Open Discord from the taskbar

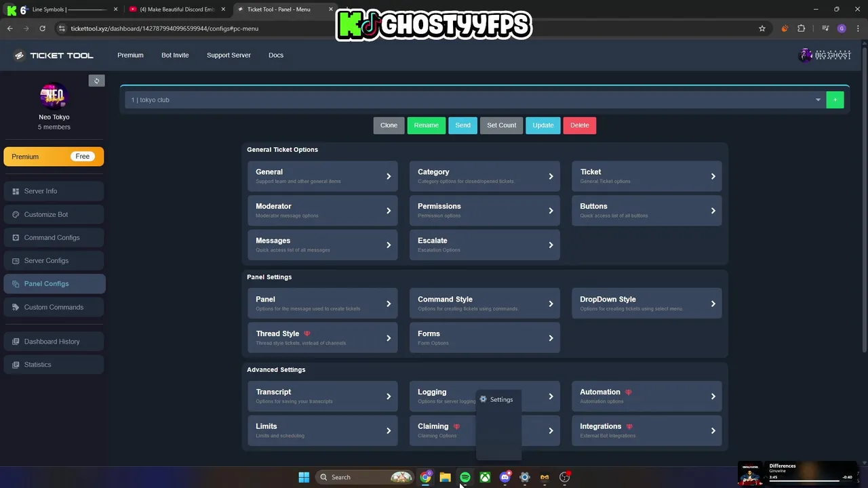[x=505, y=477]
